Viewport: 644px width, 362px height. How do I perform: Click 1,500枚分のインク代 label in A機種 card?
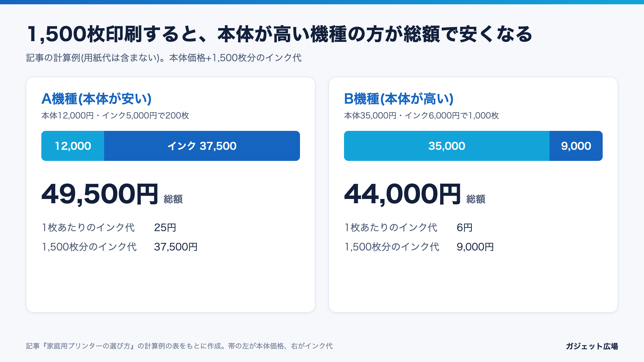pos(89,247)
